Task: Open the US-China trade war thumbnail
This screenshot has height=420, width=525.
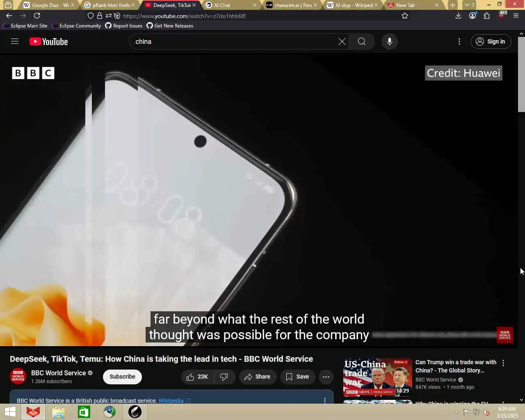Action: [x=378, y=377]
